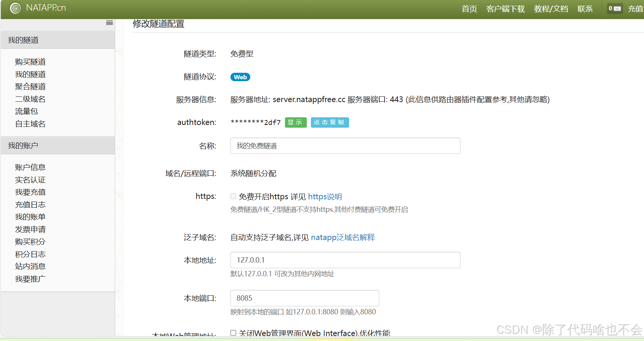This screenshot has width=644, height=341.
Task: Show the authtoken with 显示 button
Action: (x=296, y=122)
